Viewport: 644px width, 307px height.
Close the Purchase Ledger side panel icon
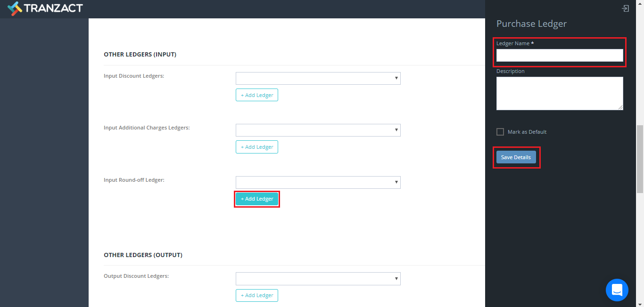625,8
